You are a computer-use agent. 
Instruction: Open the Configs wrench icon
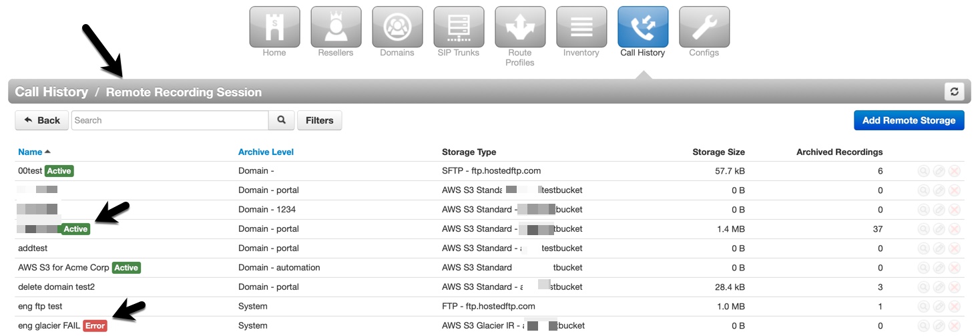click(704, 27)
